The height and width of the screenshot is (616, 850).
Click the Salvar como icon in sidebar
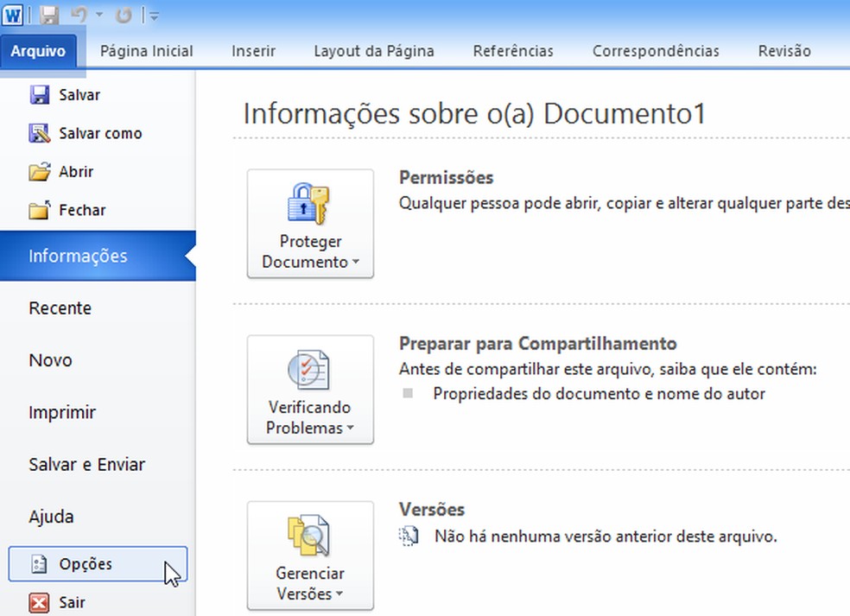tap(41, 133)
